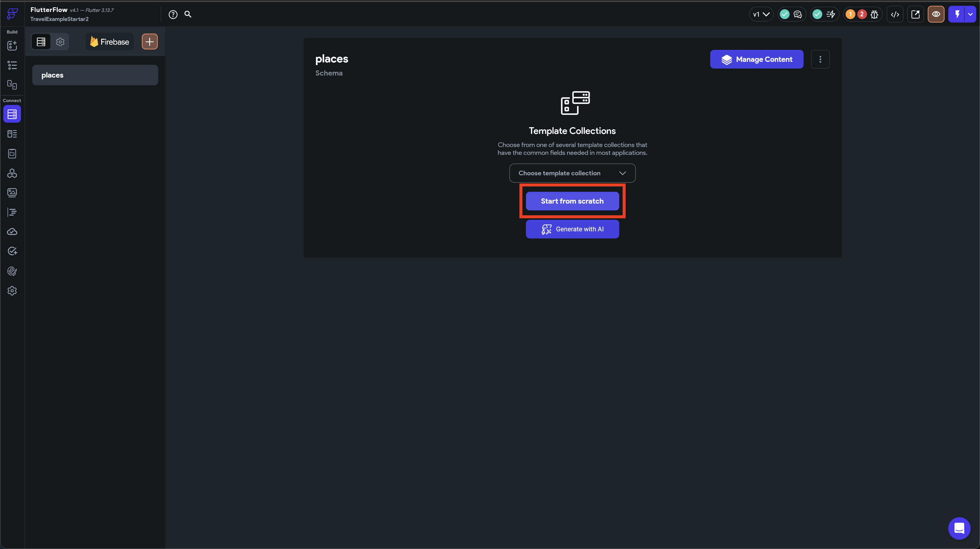Click the Custom Functions sidebar icon
980x549 pixels.
coord(12,212)
